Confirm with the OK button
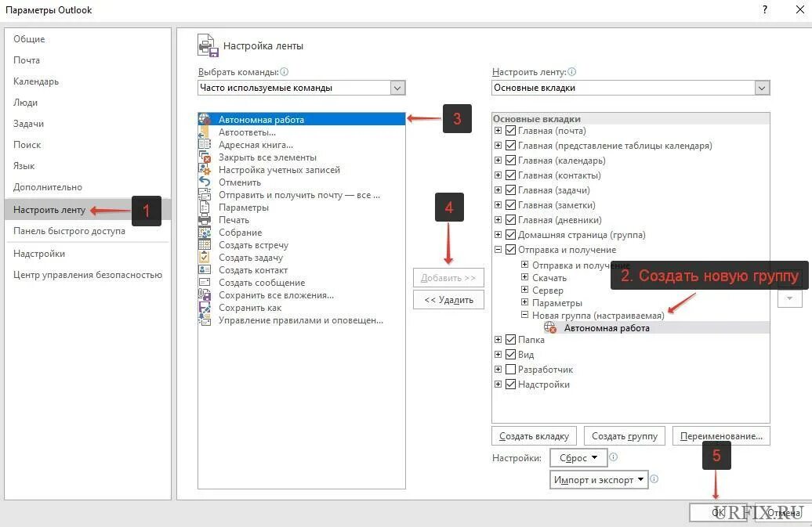This screenshot has width=812, height=527. pyautogui.click(x=718, y=513)
